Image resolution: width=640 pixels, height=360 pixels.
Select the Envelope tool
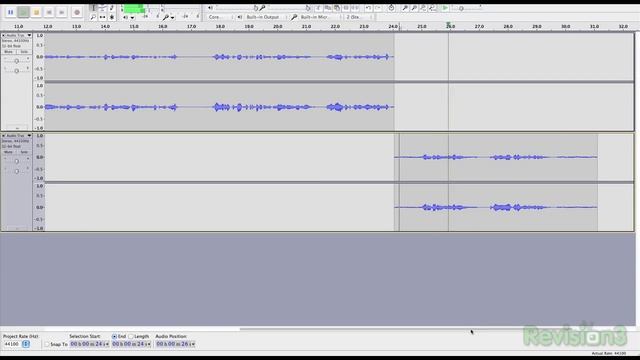tap(102, 8)
